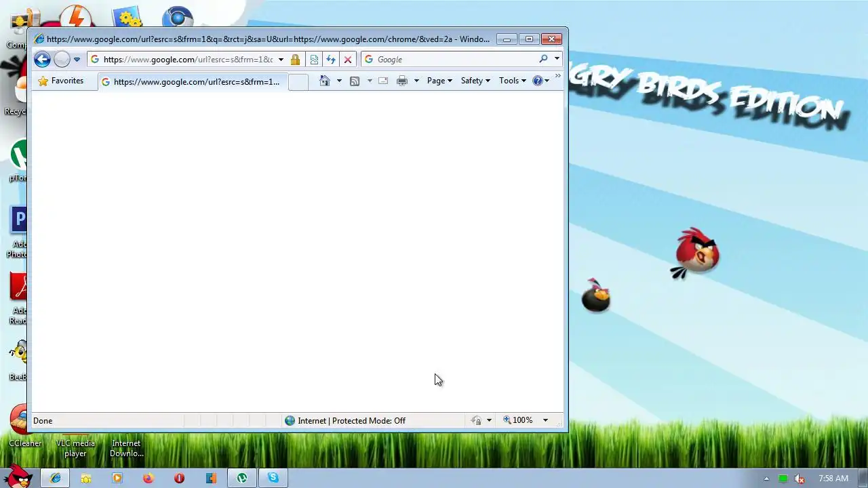This screenshot has height=488, width=868.
Task: Click the search magnifier icon
Action: point(543,59)
